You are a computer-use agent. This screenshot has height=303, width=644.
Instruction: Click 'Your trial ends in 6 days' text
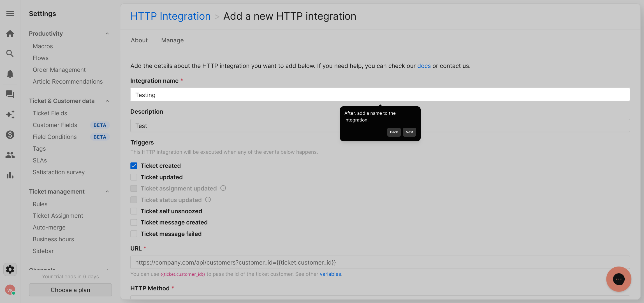click(70, 277)
